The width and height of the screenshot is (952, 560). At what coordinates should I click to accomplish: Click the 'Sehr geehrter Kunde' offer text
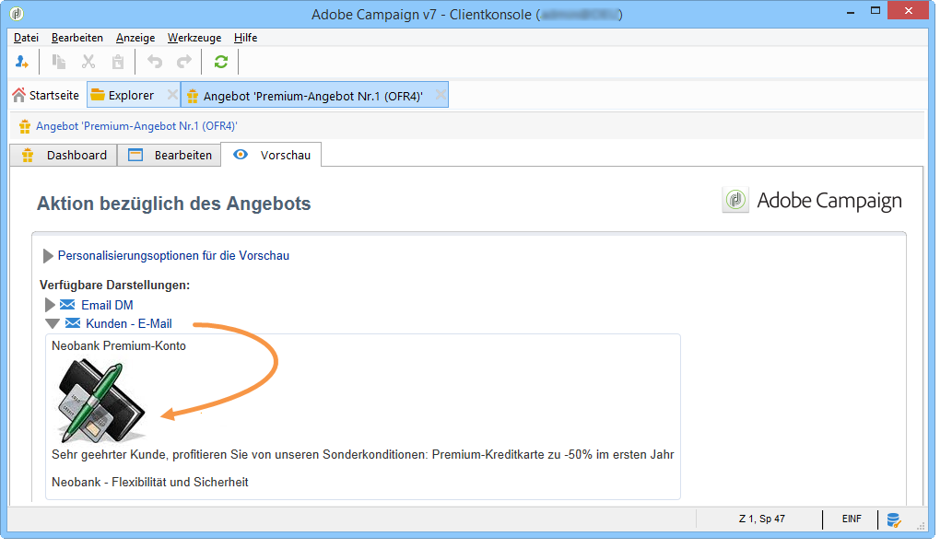pyautogui.click(x=362, y=454)
